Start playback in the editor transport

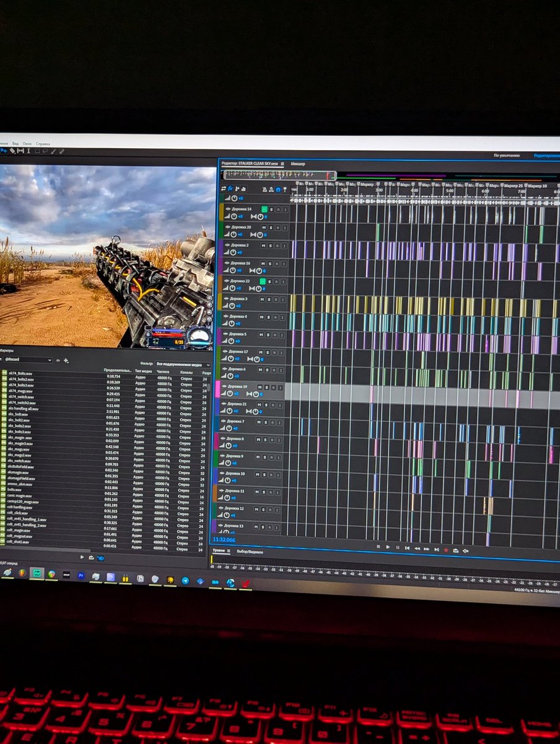click(x=388, y=547)
